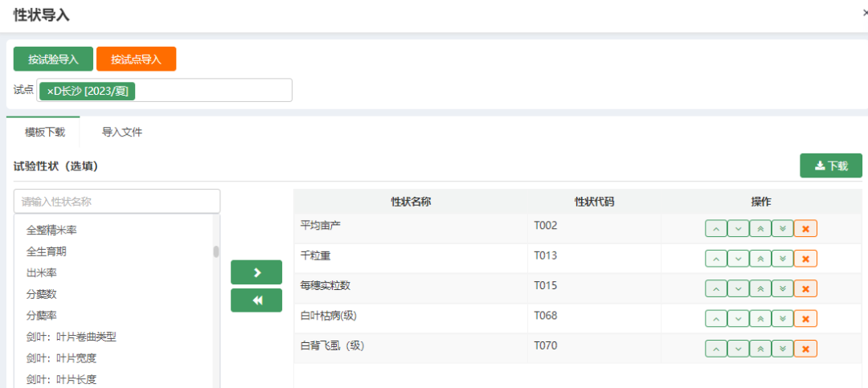Image resolution: width=868 pixels, height=388 pixels.
Task: Move 千粒重 row up one position
Action: [716, 259]
